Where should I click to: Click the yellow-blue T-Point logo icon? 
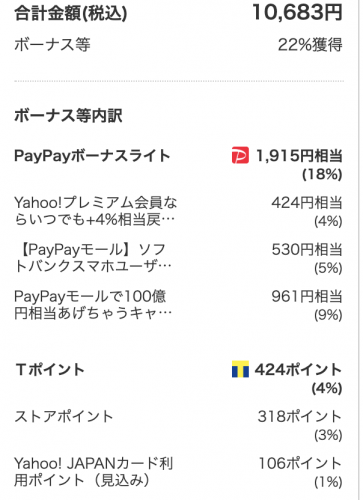tap(240, 369)
